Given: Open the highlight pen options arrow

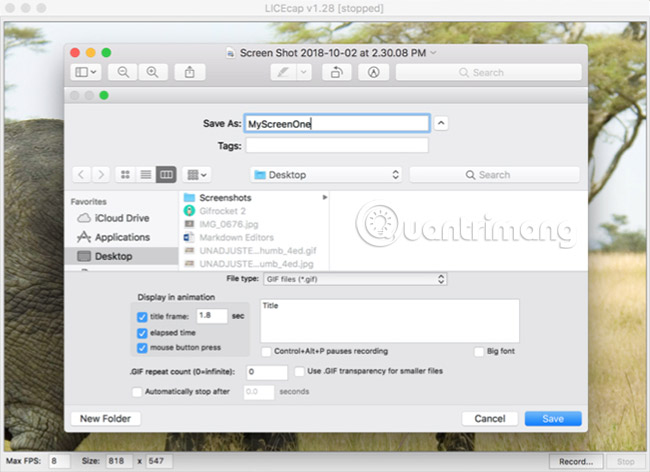Looking at the screenshot, I should (304, 72).
